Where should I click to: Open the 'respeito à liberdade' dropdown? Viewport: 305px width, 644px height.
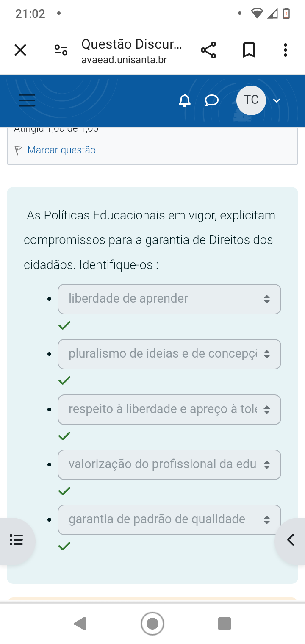[x=169, y=410]
